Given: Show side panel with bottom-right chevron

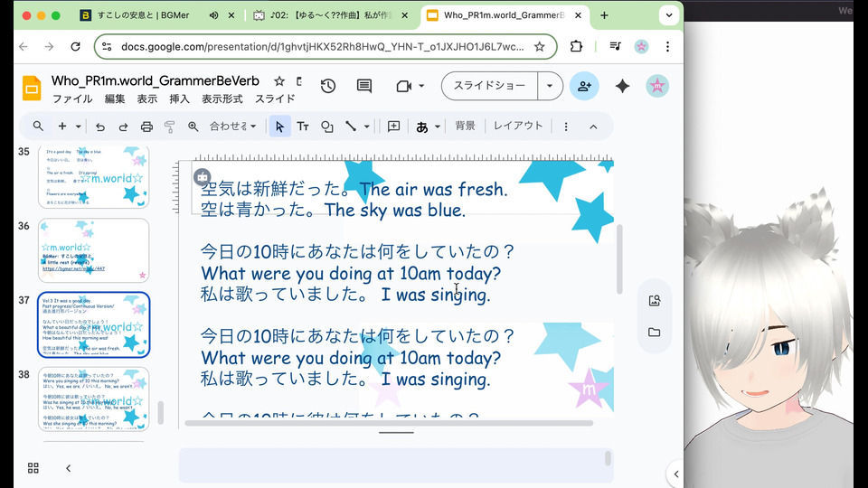Looking at the screenshot, I should 676,474.
